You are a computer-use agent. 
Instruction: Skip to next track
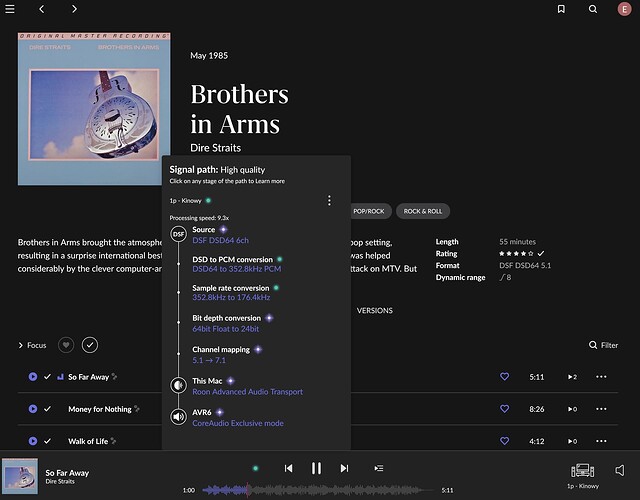(x=344, y=468)
